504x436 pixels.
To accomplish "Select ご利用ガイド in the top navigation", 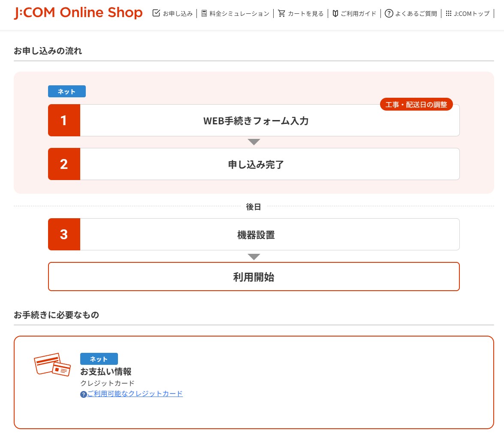I will click(359, 14).
